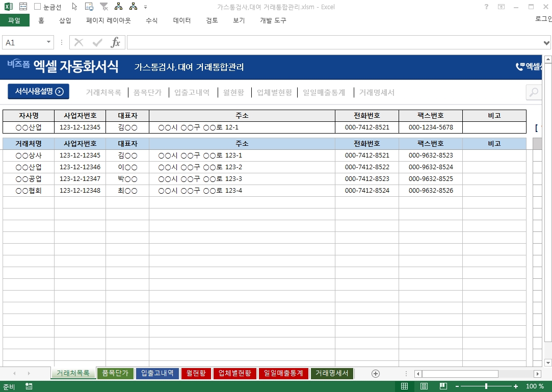
Task: Switch to 일일매출통계 sheet tab
Action: (x=283, y=373)
